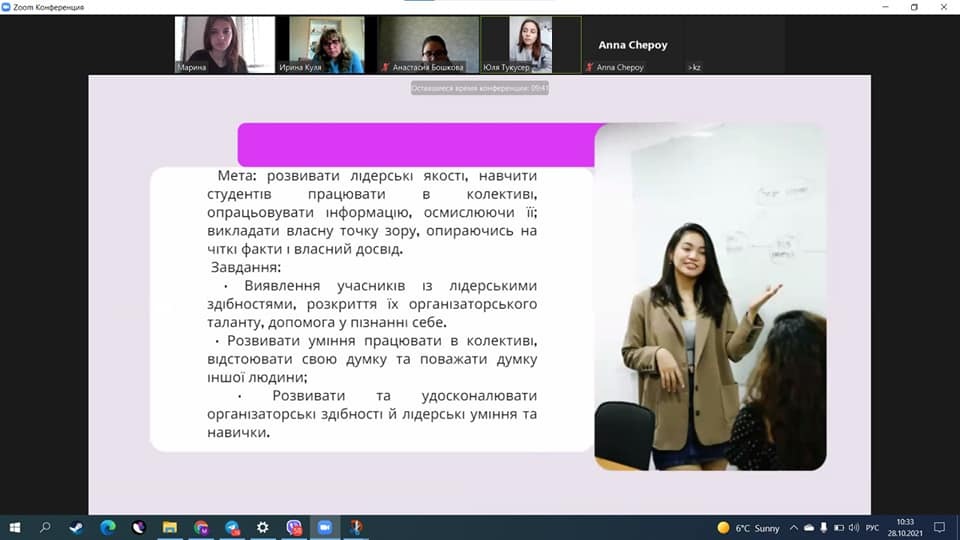Expand the next participants strip arrow

pyautogui.click(x=695, y=67)
